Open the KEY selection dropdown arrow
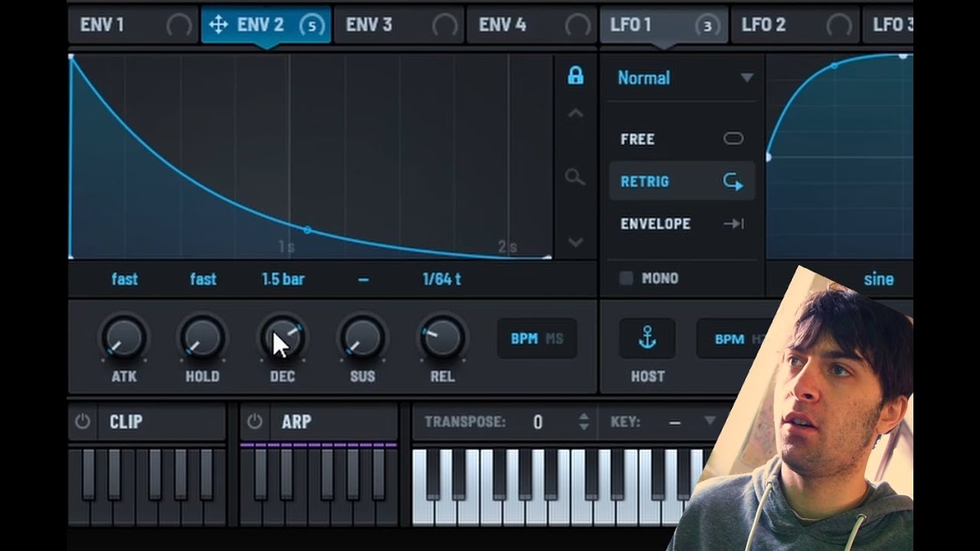980x551 pixels. (709, 421)
